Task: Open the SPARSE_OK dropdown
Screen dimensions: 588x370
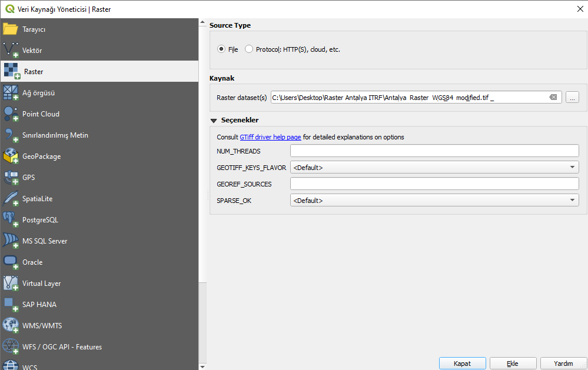Action: (x=434, y=201)
